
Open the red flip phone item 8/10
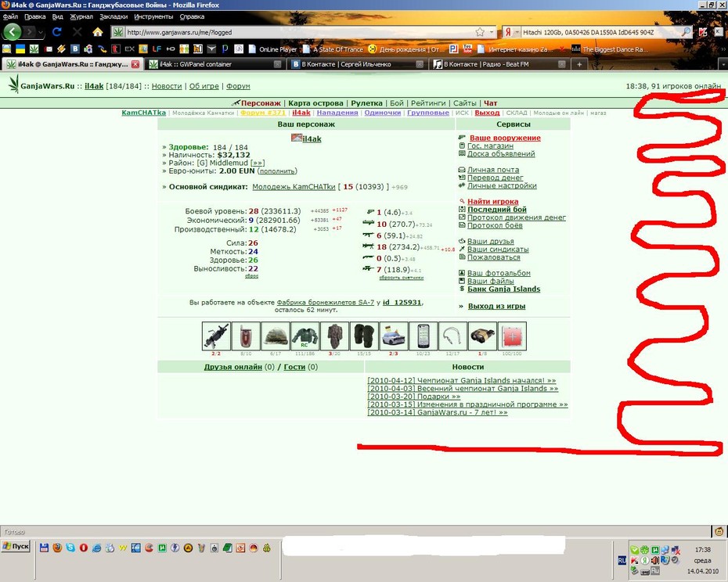[x=246, y=336]
